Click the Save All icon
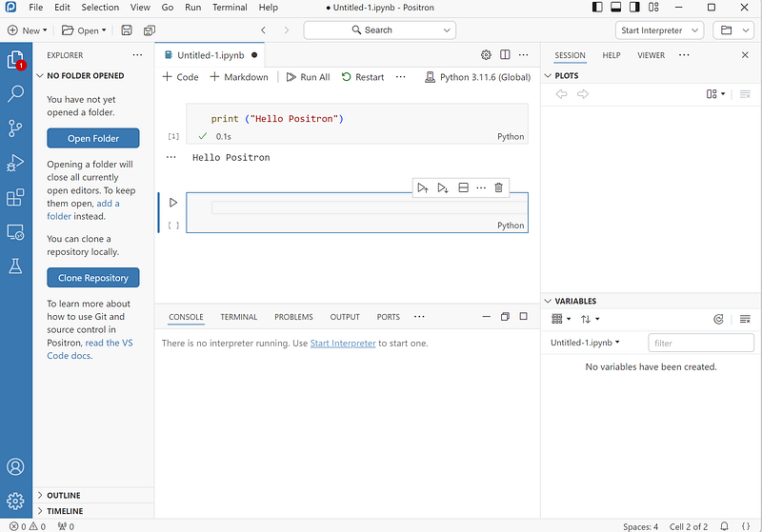Screen dimensions: 762x532 point(150,30)
